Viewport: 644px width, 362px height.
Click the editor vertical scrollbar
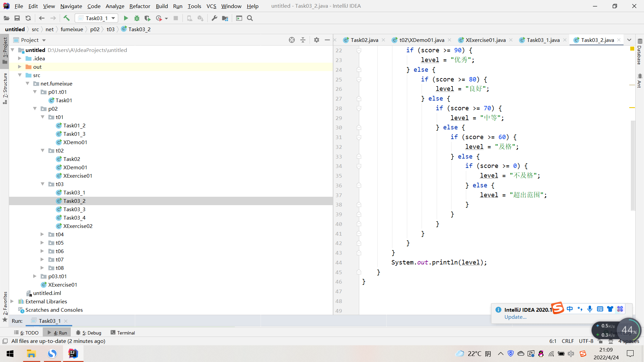point(633,166)
